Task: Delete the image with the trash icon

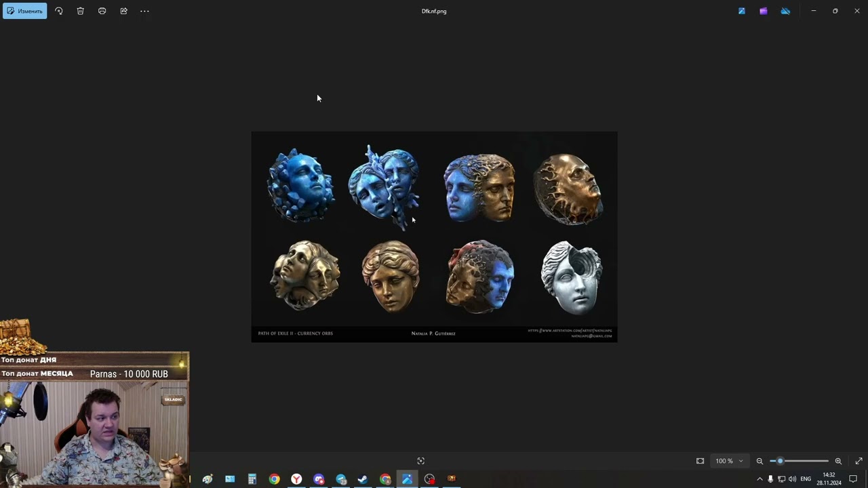Action: click(x=81, y=11)
